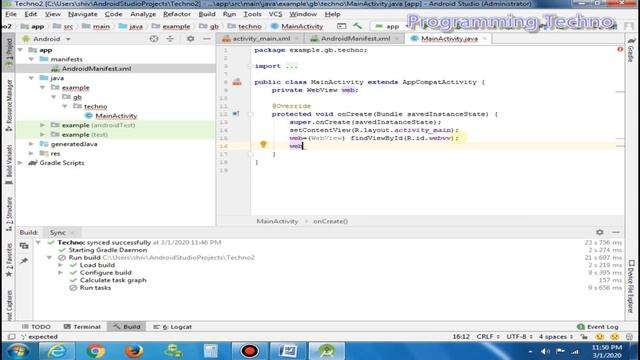Open the Gradle side panel
The image size is (640, 360).
coord(631,51)
